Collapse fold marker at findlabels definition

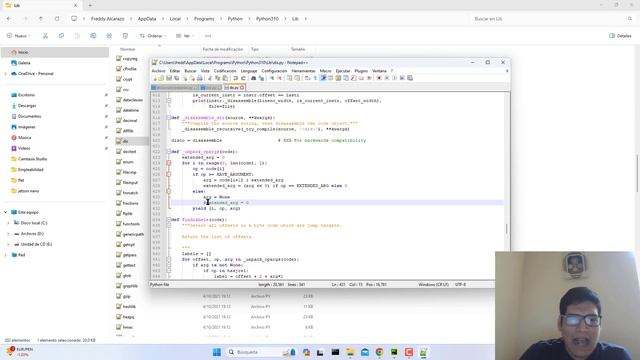(169, 220)
